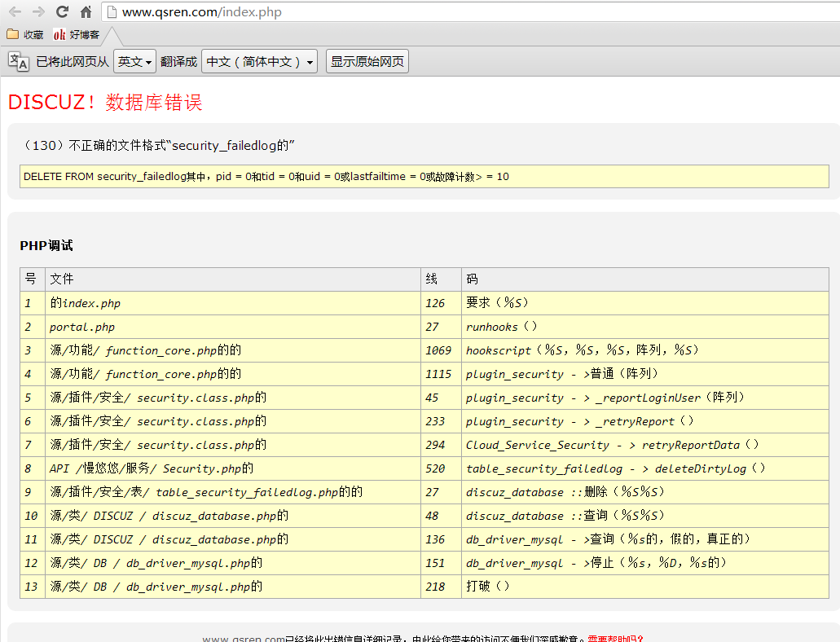Click the 线 column header
The width and height of the screenshot is (840, 642).
pos(441,279)
